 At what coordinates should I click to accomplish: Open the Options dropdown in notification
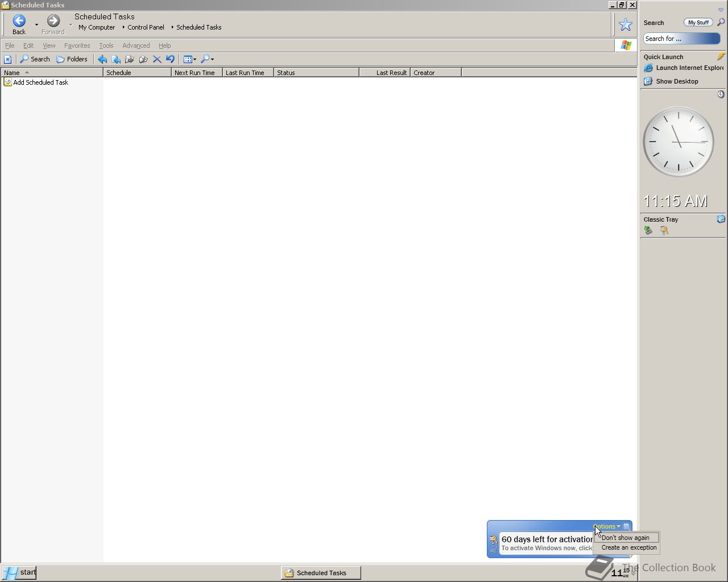607,526
